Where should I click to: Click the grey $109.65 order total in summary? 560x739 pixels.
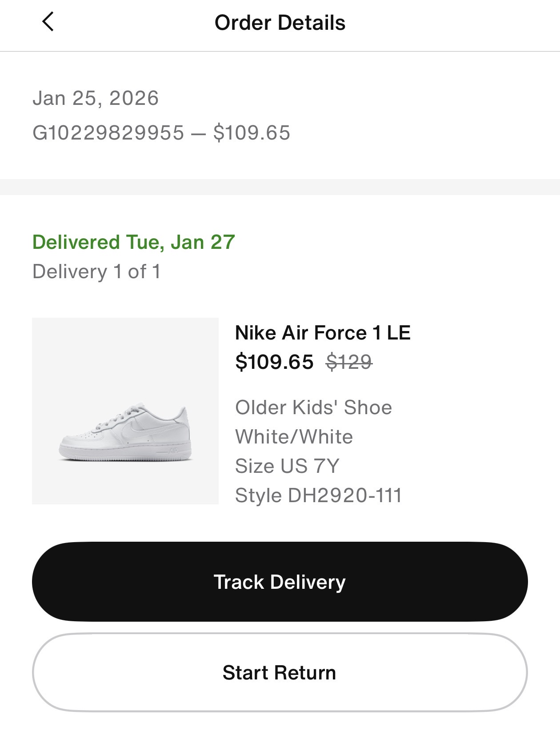[252, 133]
